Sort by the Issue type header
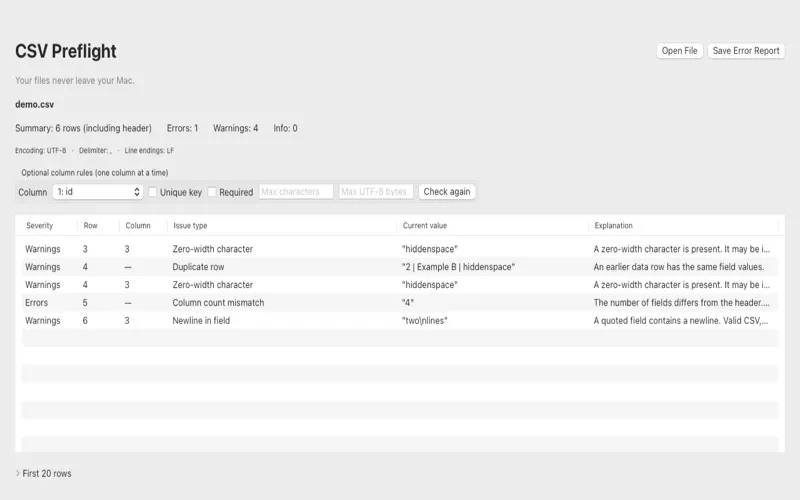This screenshot has width=800, height=500. pos(190,226)
